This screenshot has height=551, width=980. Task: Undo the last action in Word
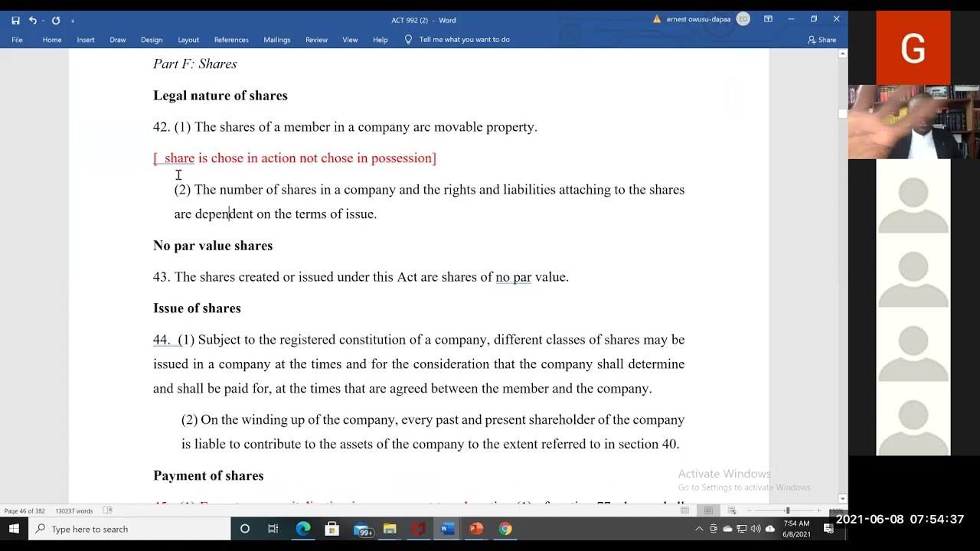pyautogui.click(x=32, y=20)
